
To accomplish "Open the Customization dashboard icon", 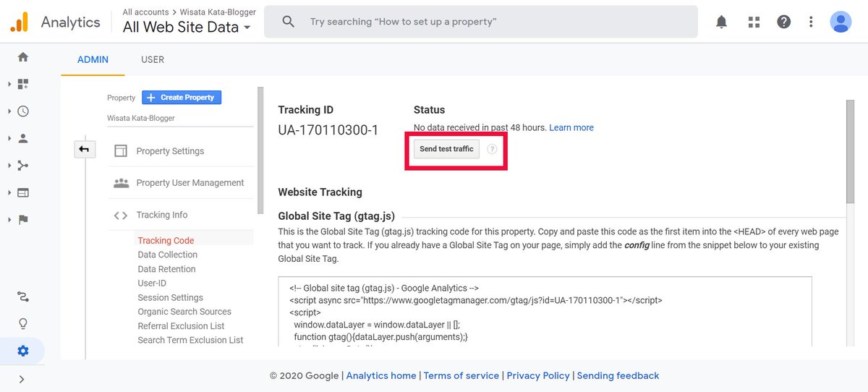I will tap(23, 84).
